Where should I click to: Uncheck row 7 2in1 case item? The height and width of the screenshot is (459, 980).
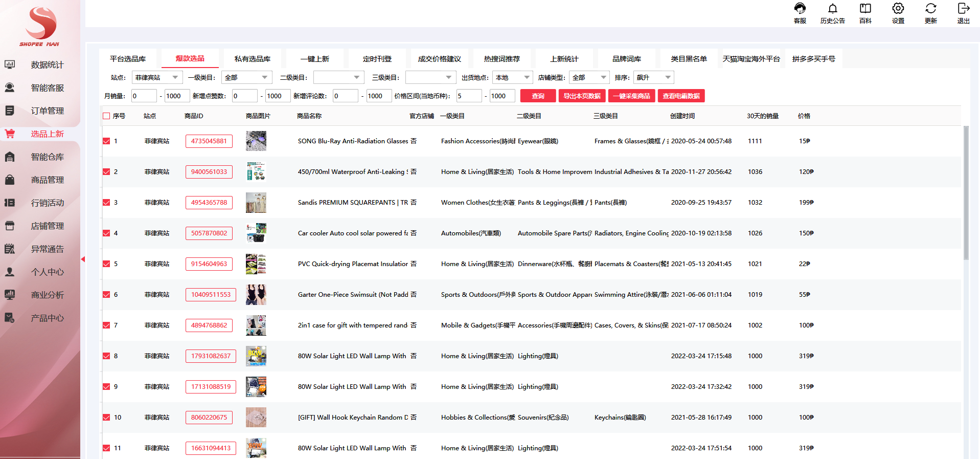(106, 325)
